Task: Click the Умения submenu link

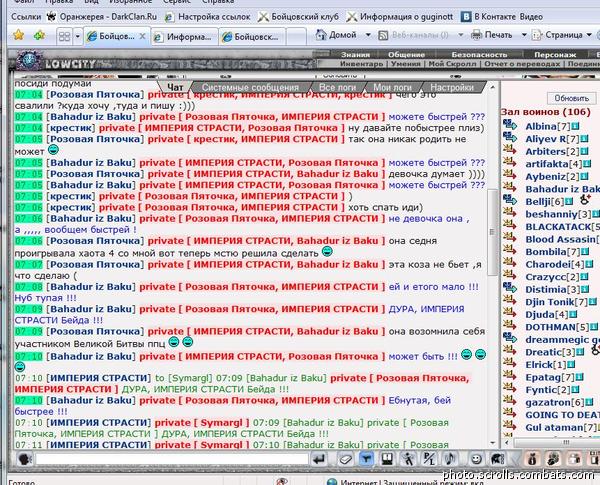Action: tap(405, 64)
